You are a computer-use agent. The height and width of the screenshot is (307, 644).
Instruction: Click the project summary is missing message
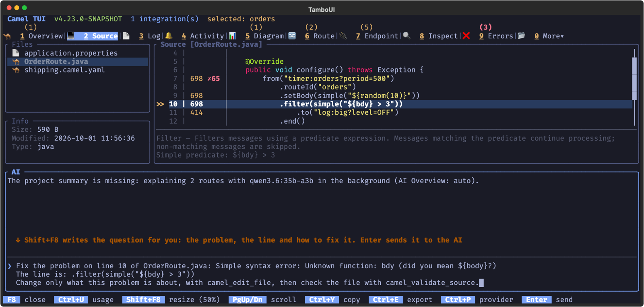(x=243, y=181)
